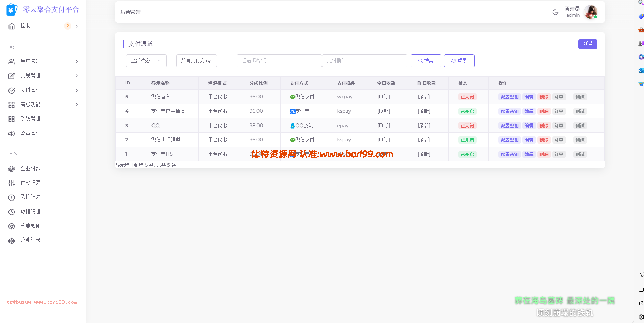Image resolution: width=644 pixels, height=323 pixels.
Task: Click the 系统管理 grid icon
Action: 12,119
